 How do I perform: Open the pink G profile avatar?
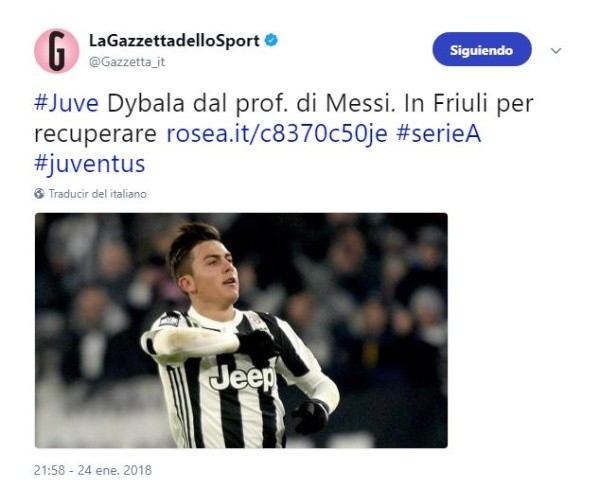[57, 51]
